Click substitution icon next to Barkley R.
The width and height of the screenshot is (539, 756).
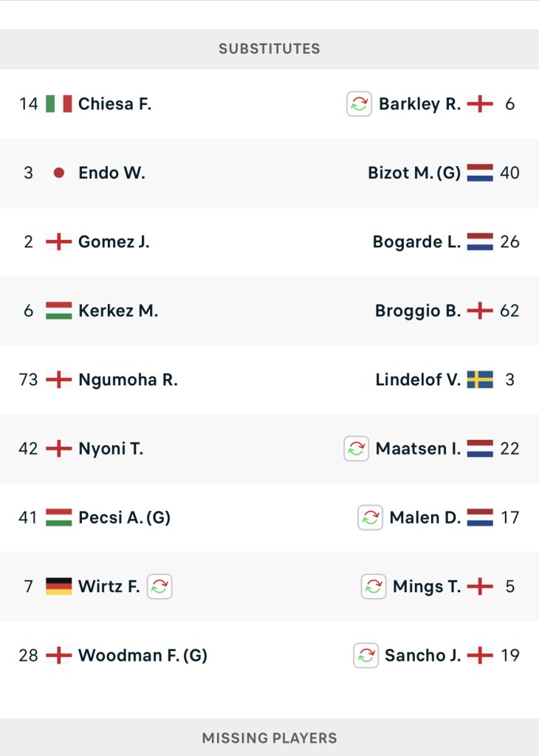point(359,104)
